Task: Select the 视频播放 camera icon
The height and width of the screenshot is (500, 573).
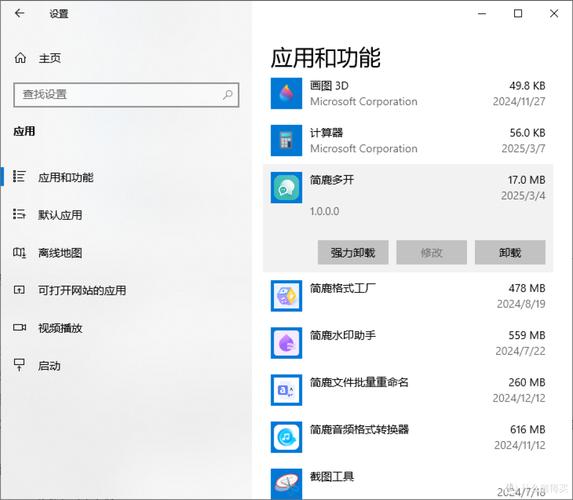Action: 19,327
